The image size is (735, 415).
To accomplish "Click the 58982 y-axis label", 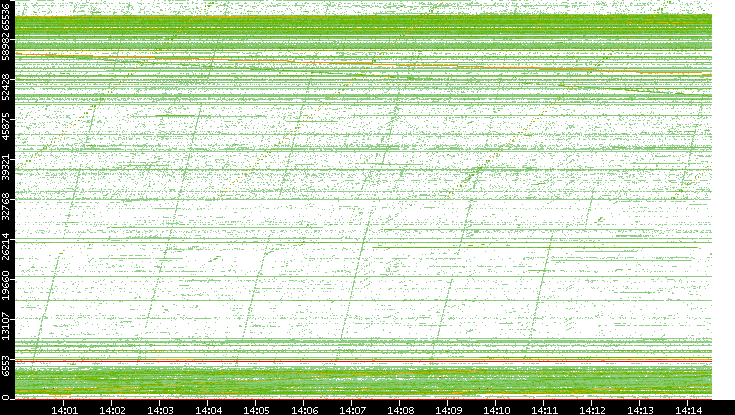I will click(x=5, y=46).
